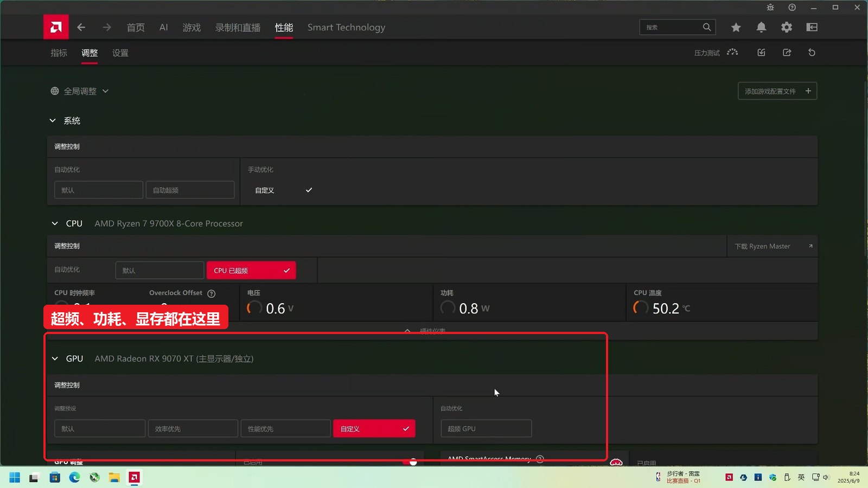This screenshot has height=488, width=868.
Task: Switch to the 指标 subtab
Action: point(59,53)
